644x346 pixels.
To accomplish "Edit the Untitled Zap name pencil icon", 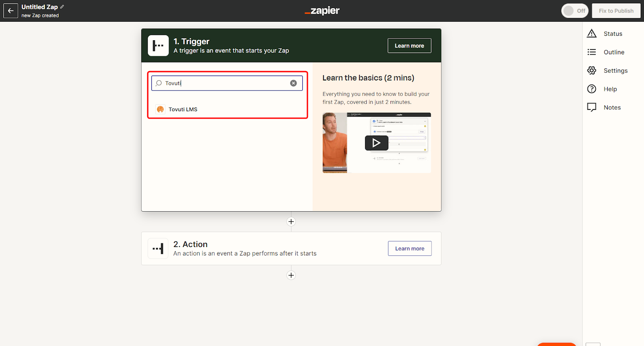I will click(62, 7).
